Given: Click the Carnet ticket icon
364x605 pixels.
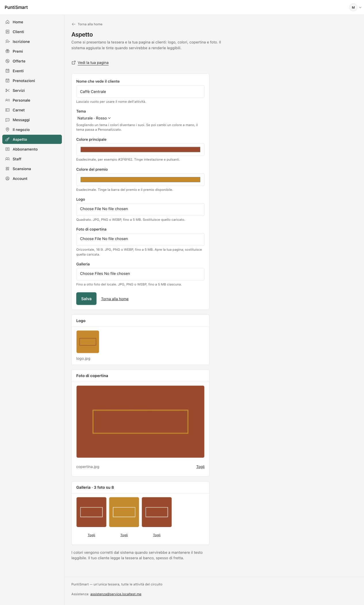Looking at the screenshot, I should click(7, 110).
